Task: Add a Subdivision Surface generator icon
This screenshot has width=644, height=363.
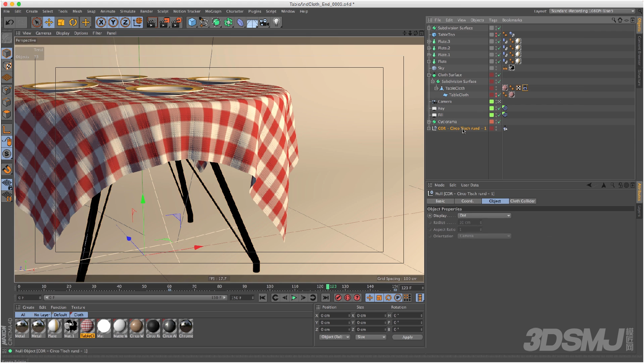Action: [216, 22]
